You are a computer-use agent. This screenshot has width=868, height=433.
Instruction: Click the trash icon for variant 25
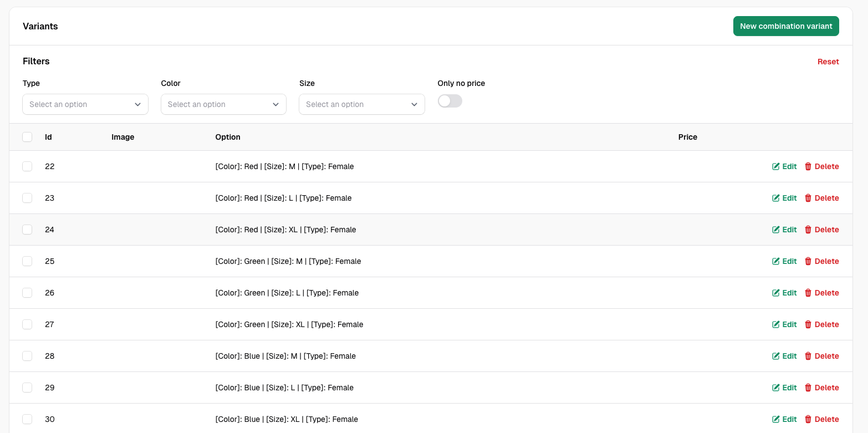click(808, 261)
